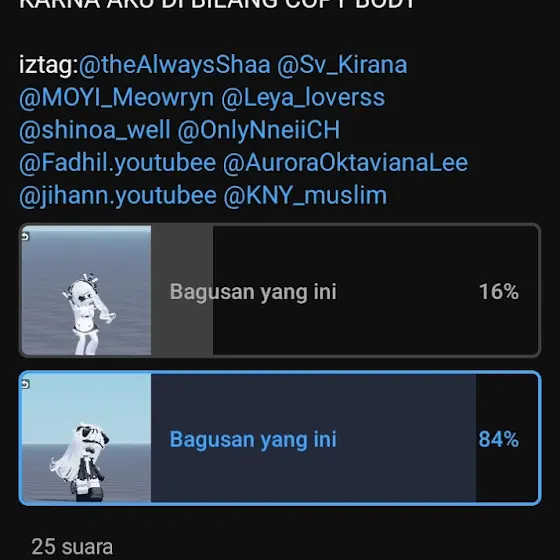Click the 25 suara vote count
The width and height of the screenshot is (560, 560).
click(72, 547)
